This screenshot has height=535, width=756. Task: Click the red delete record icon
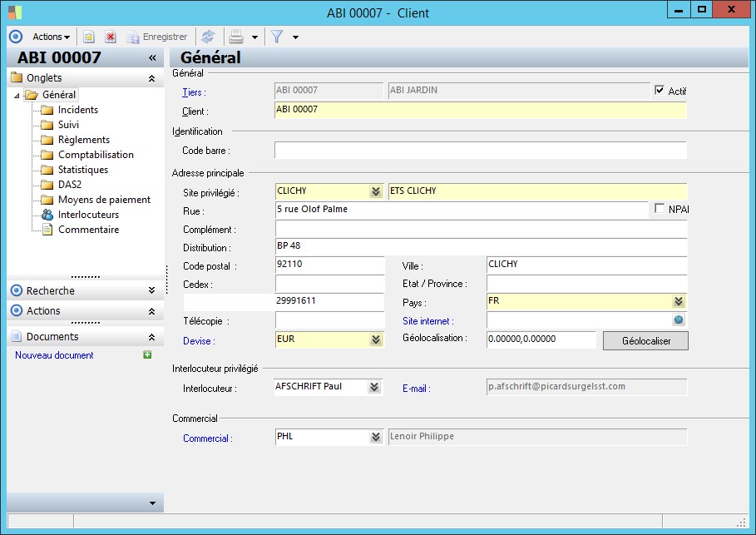pos(110,37)
